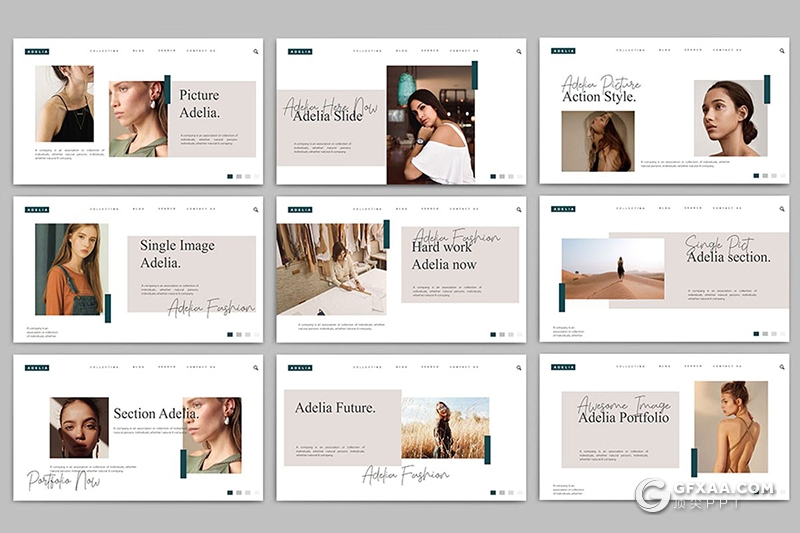Viewport: 800px width, 533px height.
Task: Click dark pagination square on Picture Adelia slide
Action: pyautogui.click(x=230, y=176)
